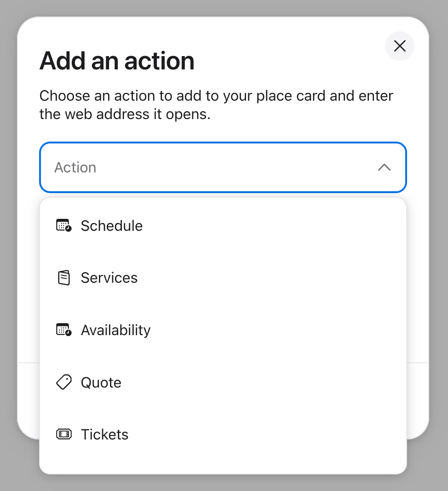
Task: Choose the Tickets option
Action: click(104, 434)
